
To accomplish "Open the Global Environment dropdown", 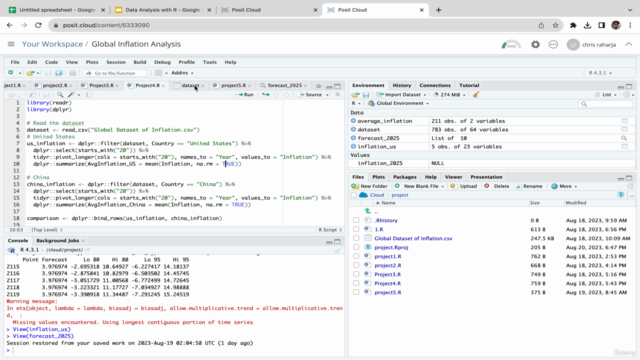I will pos(399,103).
